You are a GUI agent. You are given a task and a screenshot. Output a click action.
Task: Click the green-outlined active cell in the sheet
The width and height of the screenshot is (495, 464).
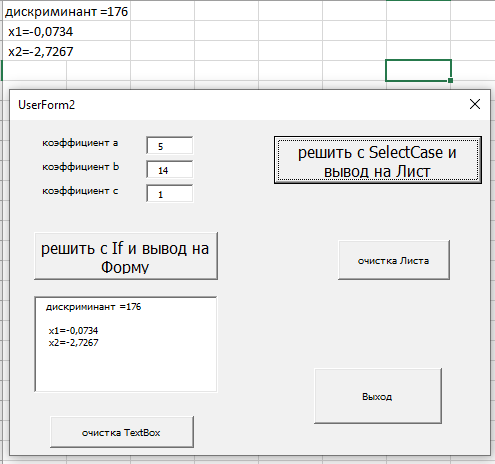[418, 70]
